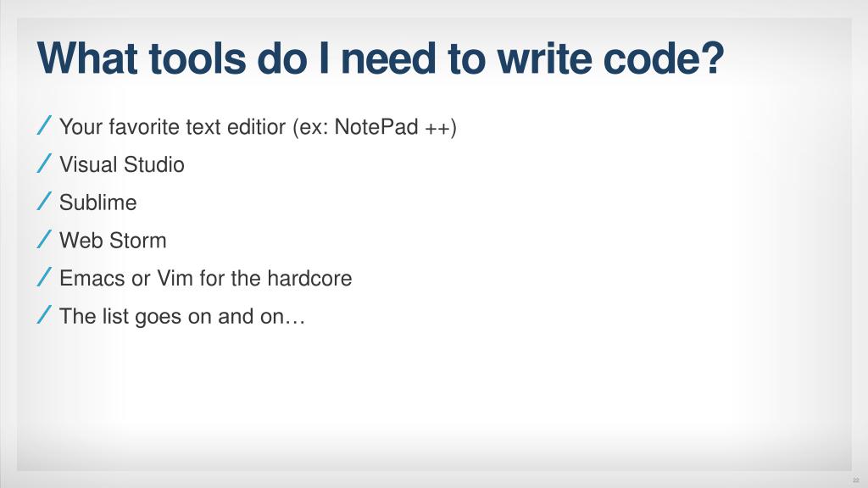Click the slash bullet before Sublime
This screenshot has width=868, height=488.
pyautogui.click(x=44, y=201)
